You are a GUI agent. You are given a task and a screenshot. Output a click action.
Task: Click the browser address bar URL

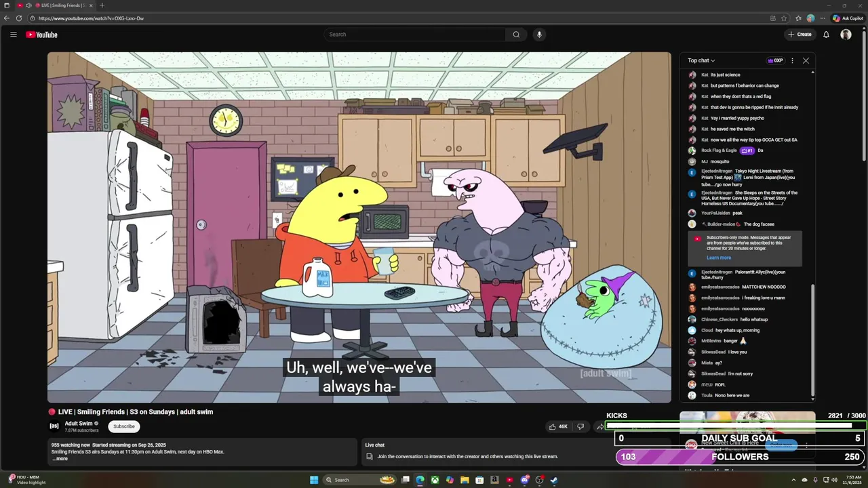click(x=91, y=18)
